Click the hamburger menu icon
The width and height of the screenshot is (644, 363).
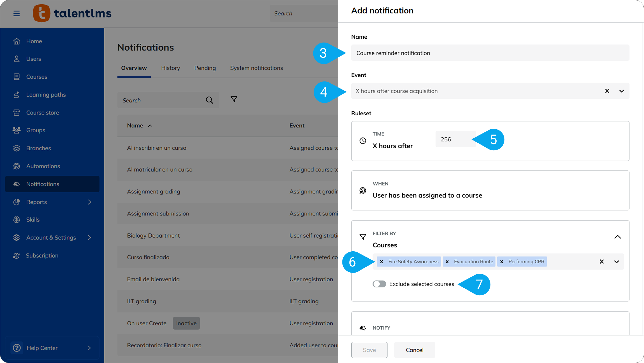pyautogui.click(x=17, y=13)
